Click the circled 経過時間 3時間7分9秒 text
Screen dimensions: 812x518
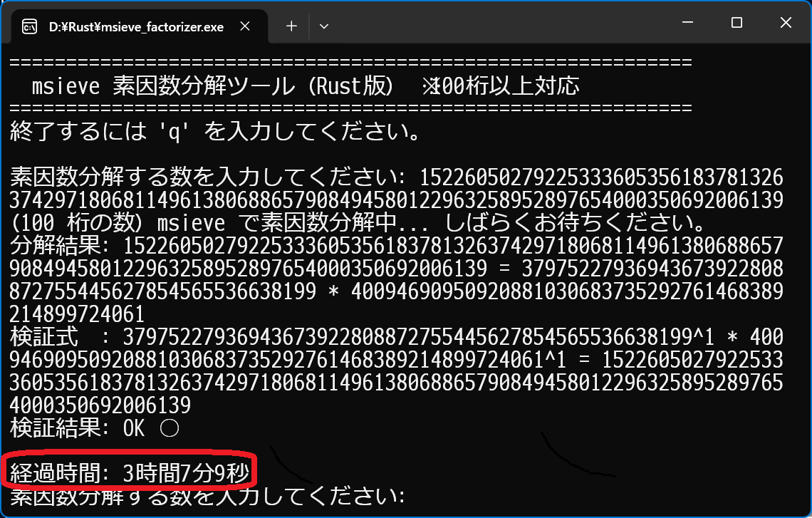[x=128, y=472]
